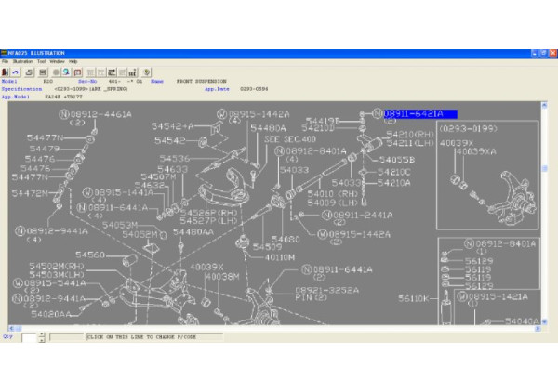Increase quantity with the spinner up arrow
Image resolution: width=558 pixels, height=392 pixels.
(42, 334)
